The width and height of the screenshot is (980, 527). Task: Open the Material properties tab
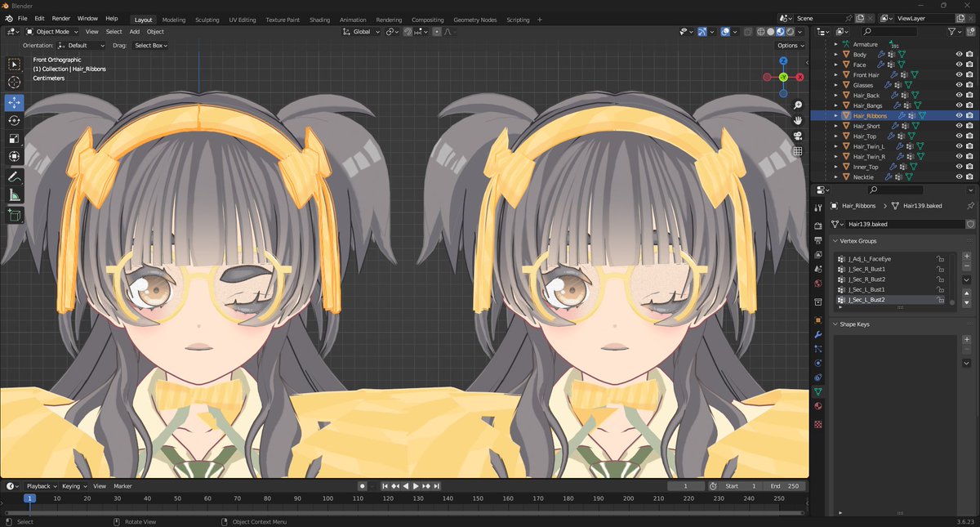(x=818, y=406)
